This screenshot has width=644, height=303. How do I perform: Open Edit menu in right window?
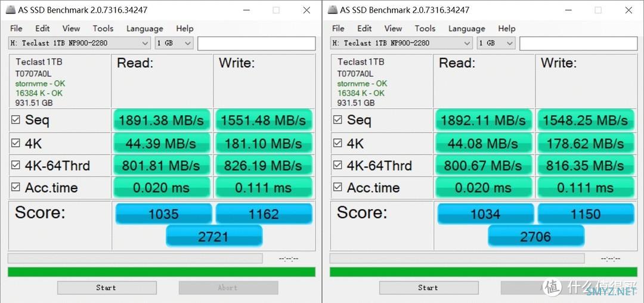[x=364, y=28]
